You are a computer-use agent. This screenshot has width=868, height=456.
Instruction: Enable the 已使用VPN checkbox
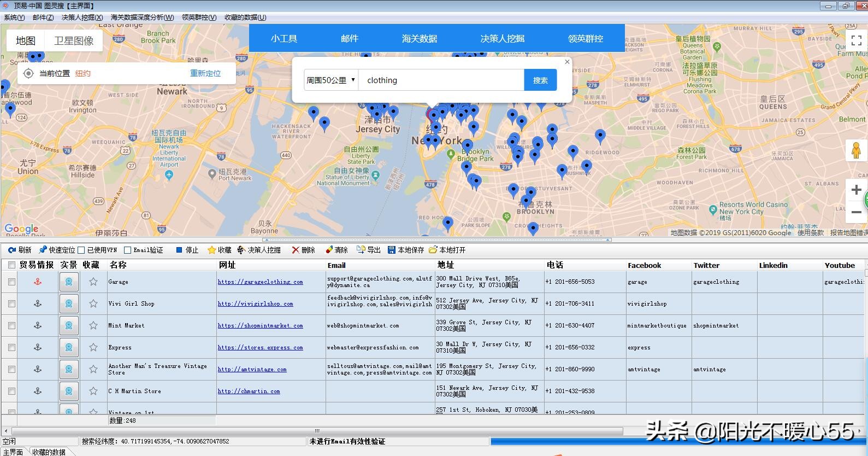pyautogui.click(x=81, y=250)
